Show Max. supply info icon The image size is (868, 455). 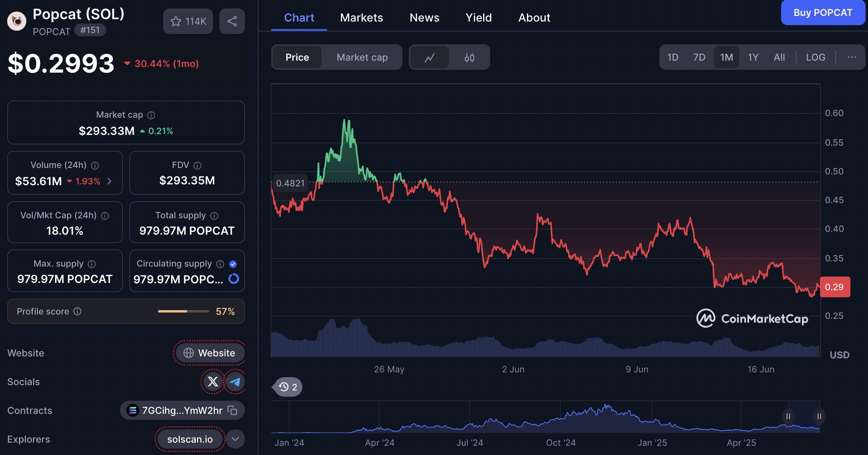tap(92, 264)
